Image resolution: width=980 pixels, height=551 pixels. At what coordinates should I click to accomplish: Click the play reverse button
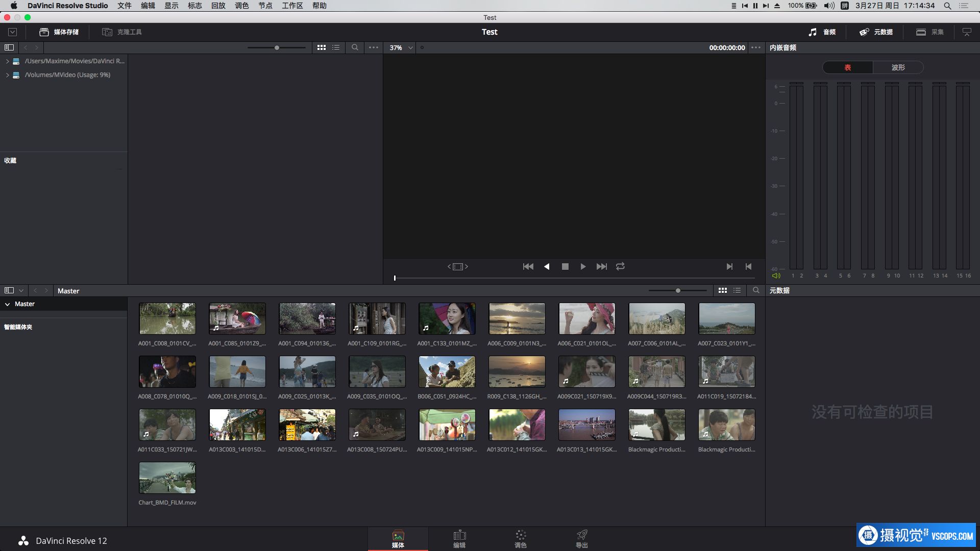point(547,266)
